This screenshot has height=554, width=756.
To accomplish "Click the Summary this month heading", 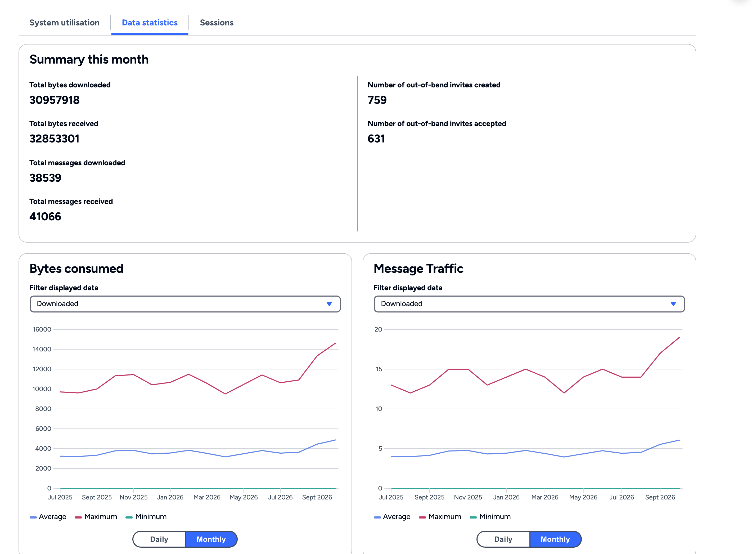I will click(89, 60).
